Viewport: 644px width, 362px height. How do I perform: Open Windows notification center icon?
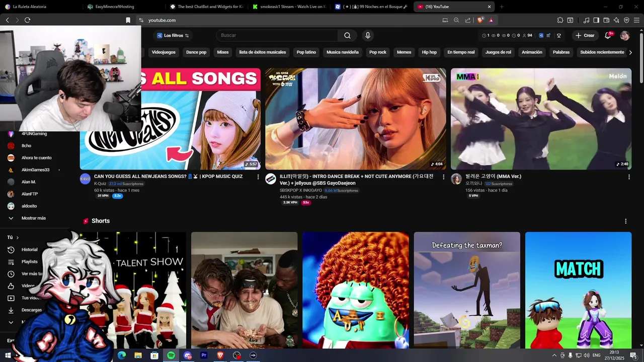[633, 355]
